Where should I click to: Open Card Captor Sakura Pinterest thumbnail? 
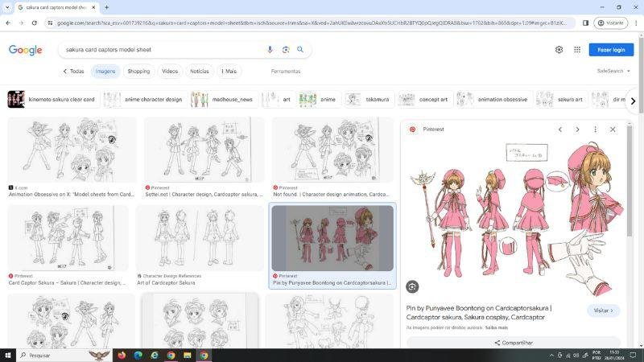coord(68,238)
